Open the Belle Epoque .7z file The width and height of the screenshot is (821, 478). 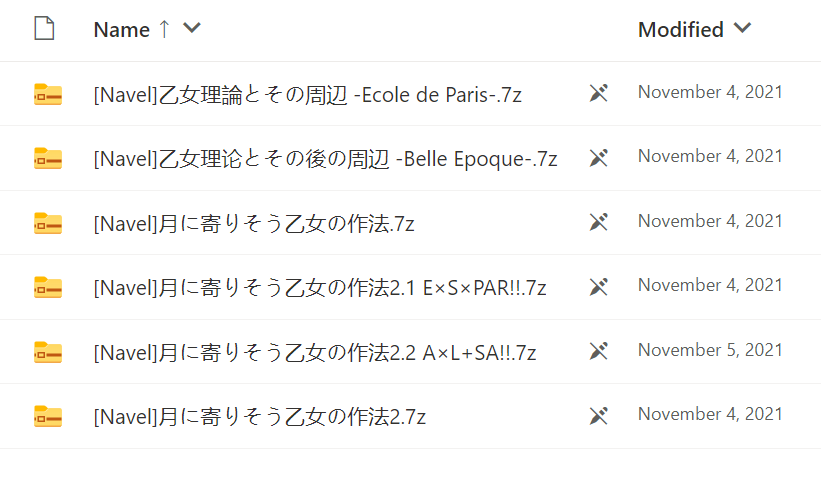[x=325, y=159]
